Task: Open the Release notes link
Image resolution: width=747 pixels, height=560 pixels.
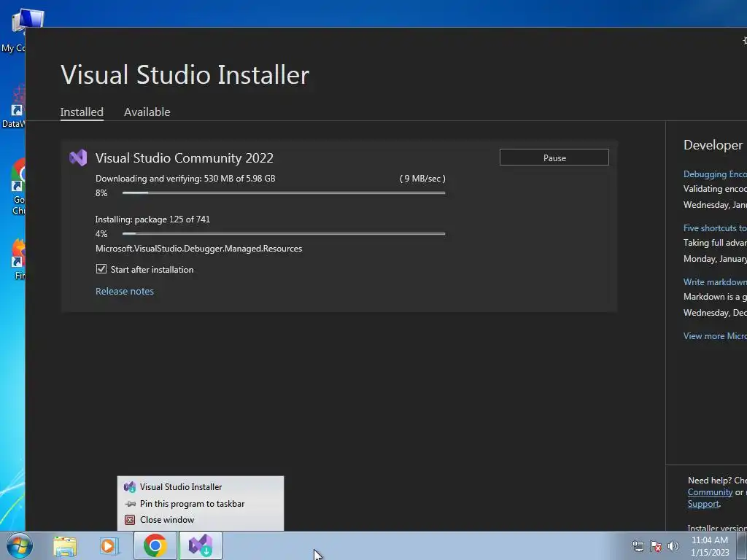Action: [124, 291]
